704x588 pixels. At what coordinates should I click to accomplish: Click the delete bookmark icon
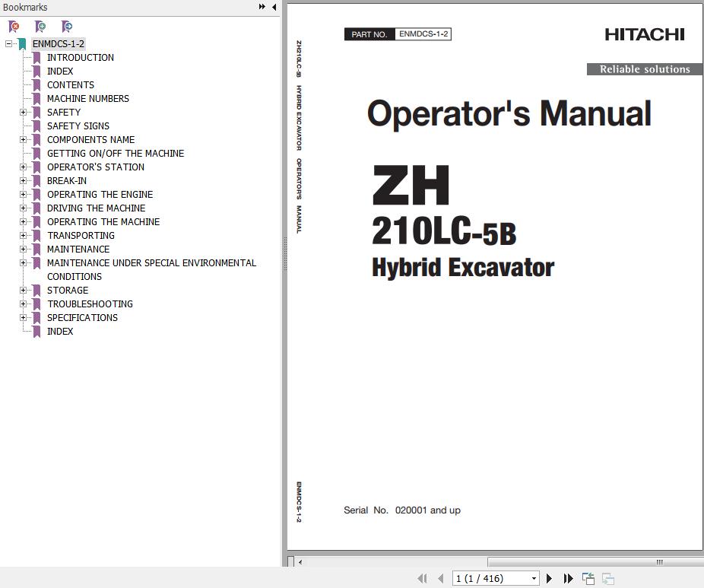14,27
